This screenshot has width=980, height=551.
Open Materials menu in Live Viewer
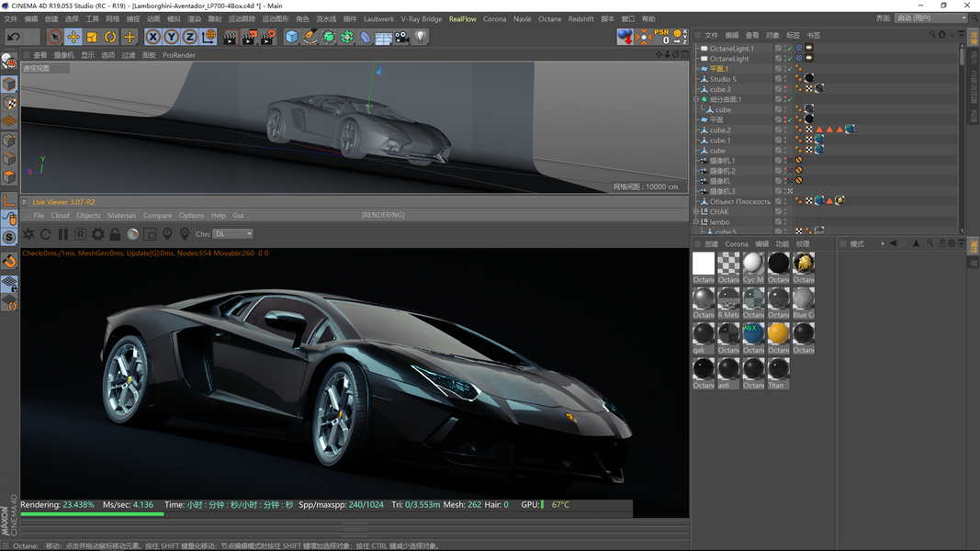pyautogui.click(x=121, y=216)
